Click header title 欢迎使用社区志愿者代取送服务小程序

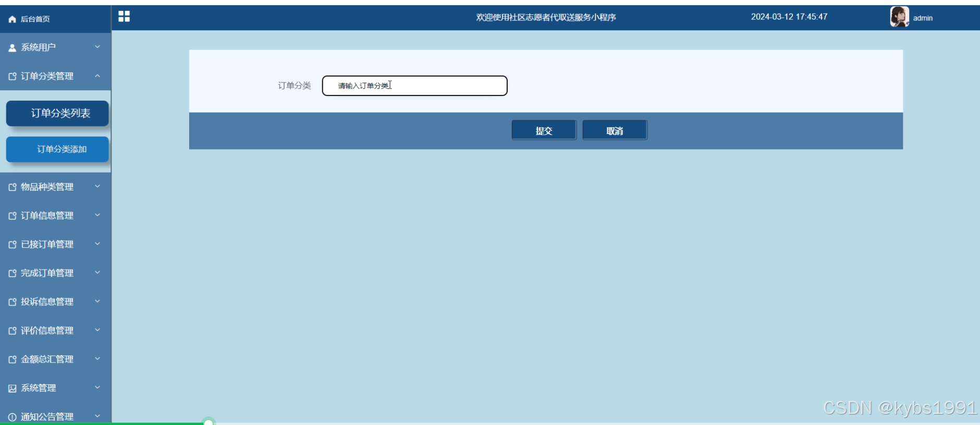click(546, 17)
